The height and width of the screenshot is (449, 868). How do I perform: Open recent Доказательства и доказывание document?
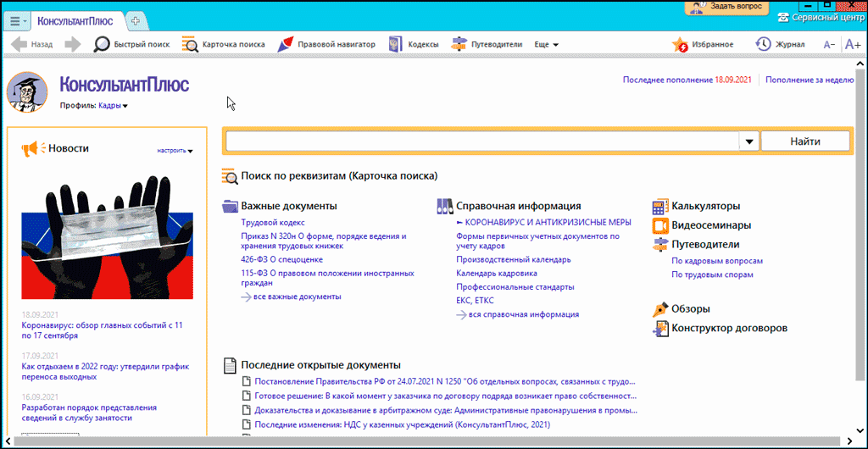point(446,411)
